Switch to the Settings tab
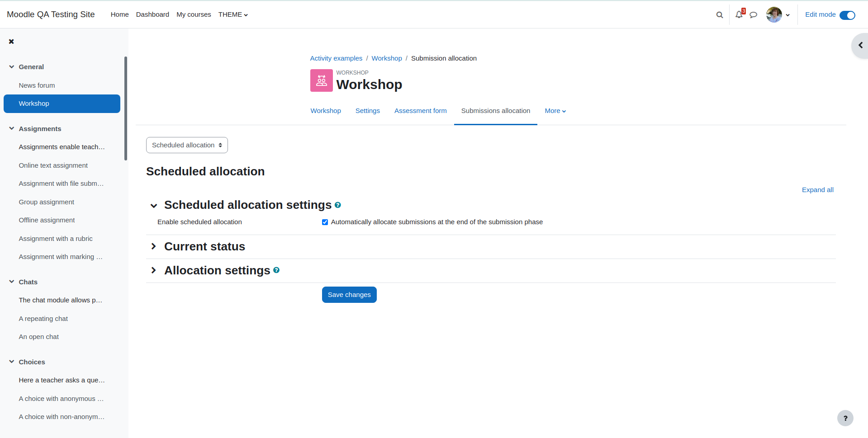 point(367,111)
